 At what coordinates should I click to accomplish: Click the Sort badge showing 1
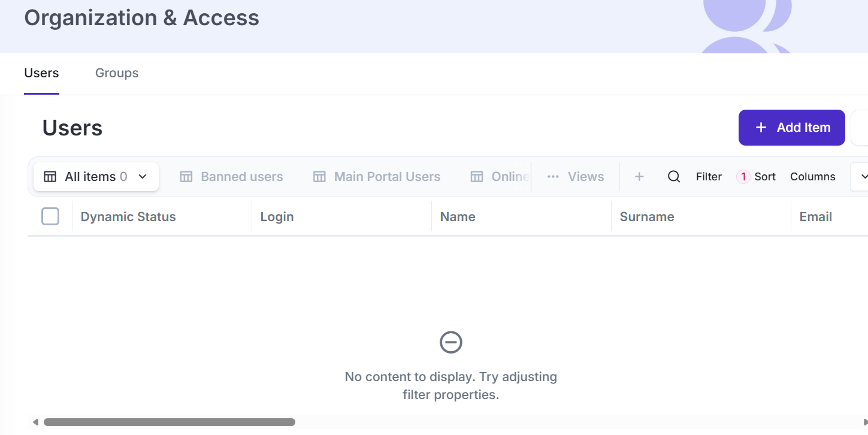tap(743, 177)
